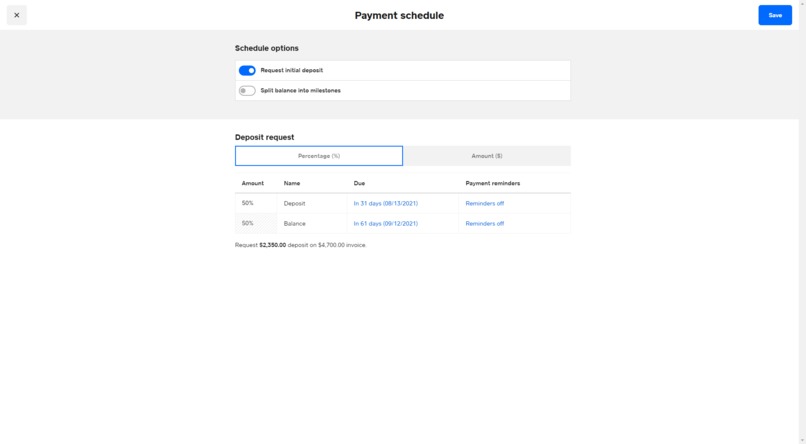
Task: Click the $2,350.00 deposit summary text
Action: 272,245
